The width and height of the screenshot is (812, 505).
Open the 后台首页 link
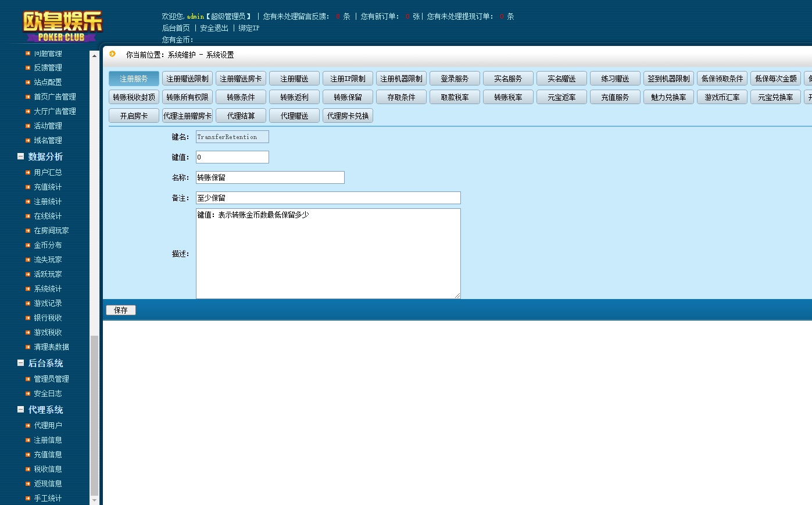[176, 28]
